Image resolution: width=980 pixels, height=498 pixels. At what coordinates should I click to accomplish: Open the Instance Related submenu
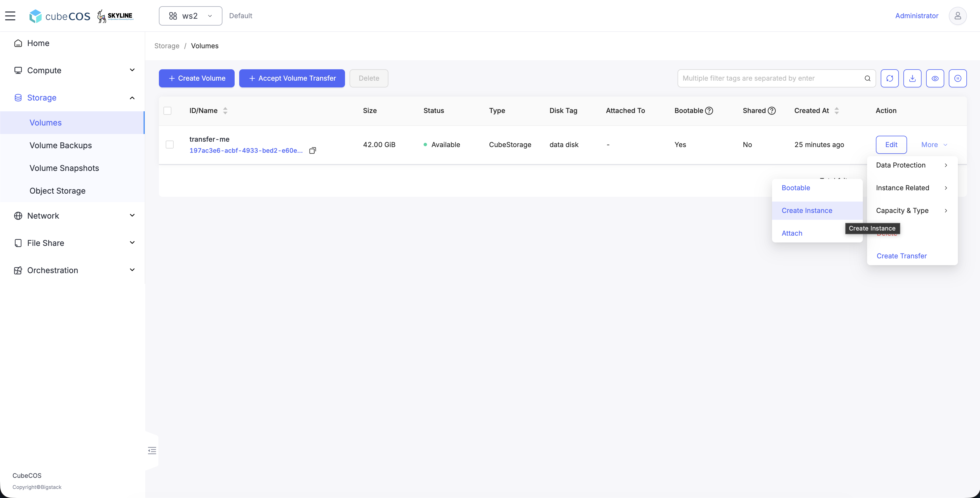coord(912,188)
